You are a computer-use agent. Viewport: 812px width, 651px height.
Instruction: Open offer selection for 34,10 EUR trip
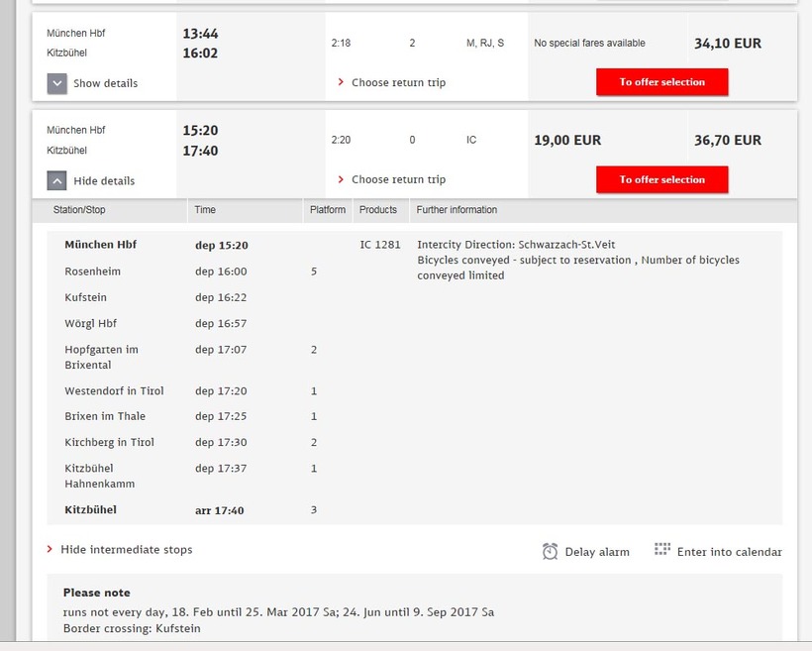[661, 82]
